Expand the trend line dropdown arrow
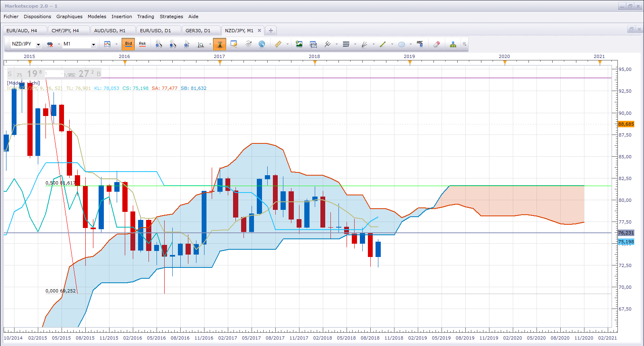 pyautogui.click(x=392, y=44)
